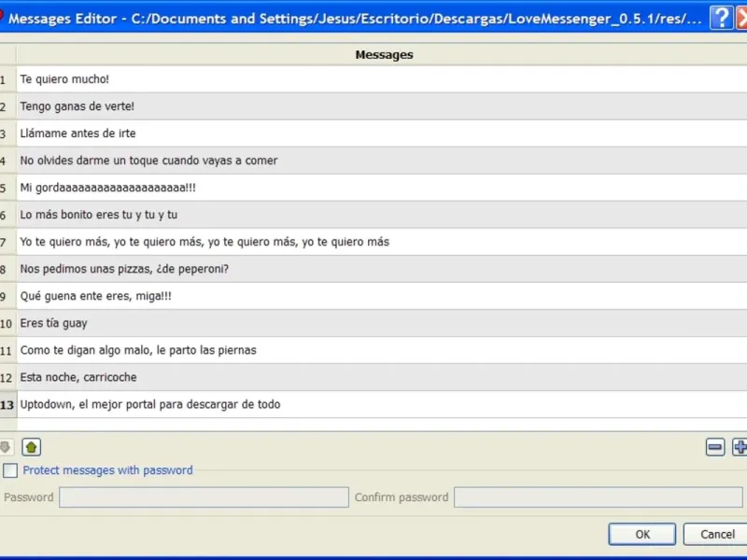Select 'Como te digan algo malo' message
Image resolution: width=747 pixels, height=560 pixels.
pyautogui.click(x=382, y=351)
